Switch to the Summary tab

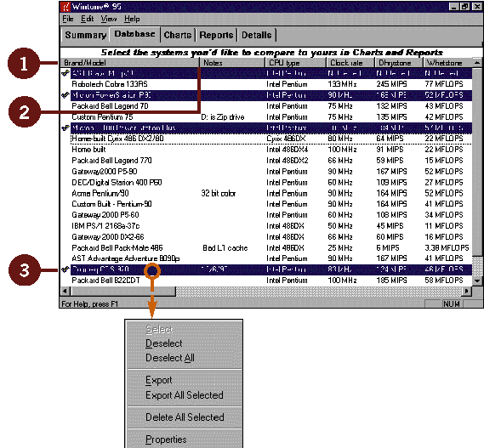tap(86, 35)
